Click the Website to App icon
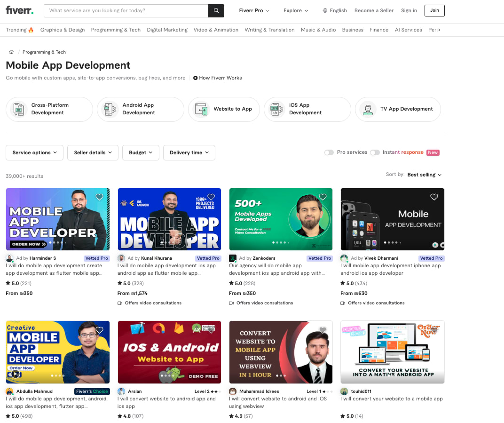 [201, 109]
